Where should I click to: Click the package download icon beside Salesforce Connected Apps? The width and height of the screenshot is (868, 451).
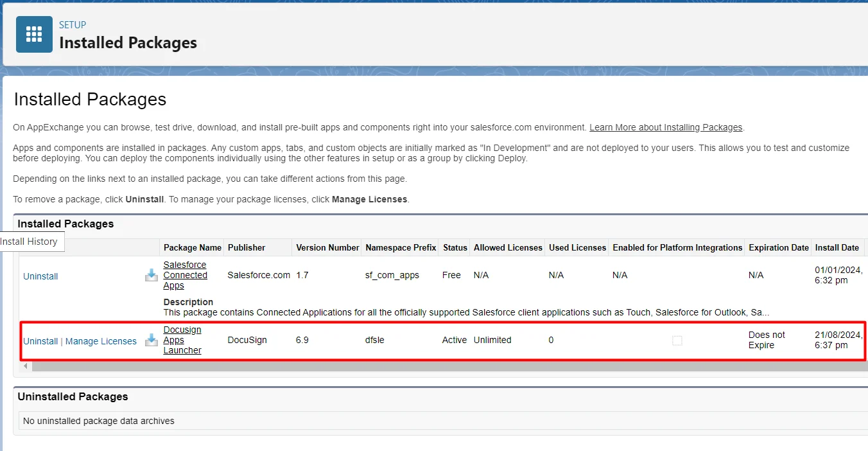[x=151, y=275]
